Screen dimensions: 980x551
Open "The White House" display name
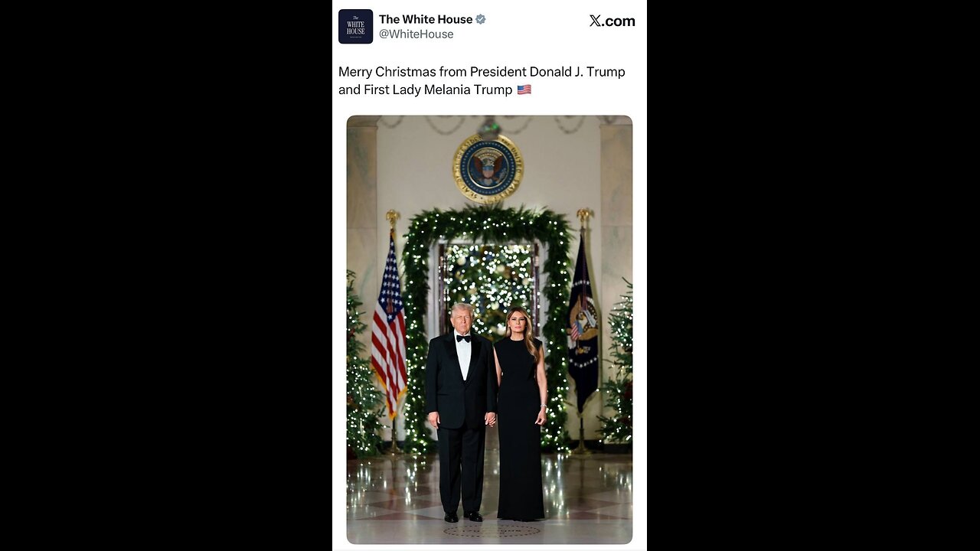pos(426,19)
